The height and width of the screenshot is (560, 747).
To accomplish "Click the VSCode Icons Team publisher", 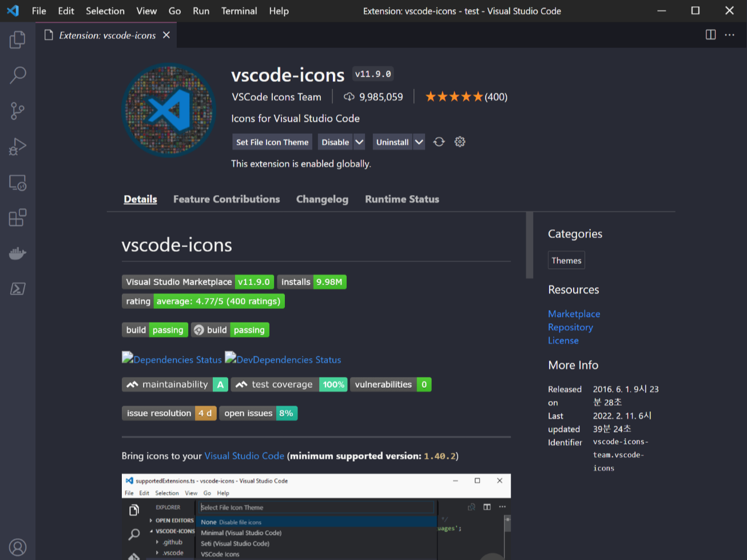I will click(x=276, y=97).
